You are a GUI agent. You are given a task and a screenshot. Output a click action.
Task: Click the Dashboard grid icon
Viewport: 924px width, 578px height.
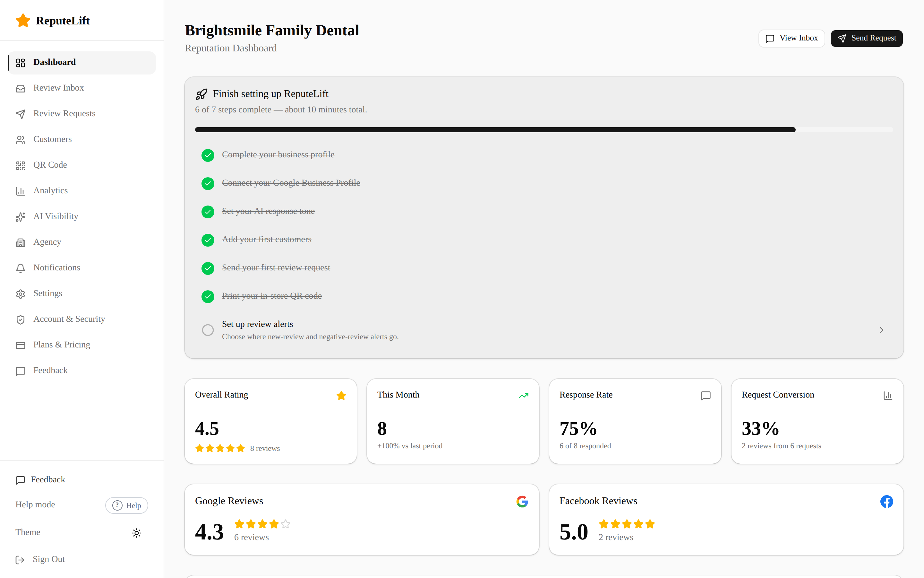coord(21,63)
